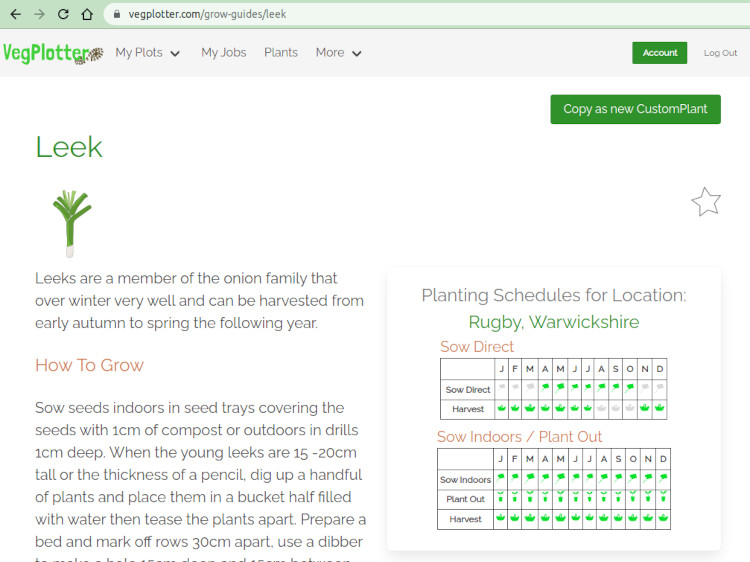Click lower table Harvest icon for December

click(x=663, y=518)
